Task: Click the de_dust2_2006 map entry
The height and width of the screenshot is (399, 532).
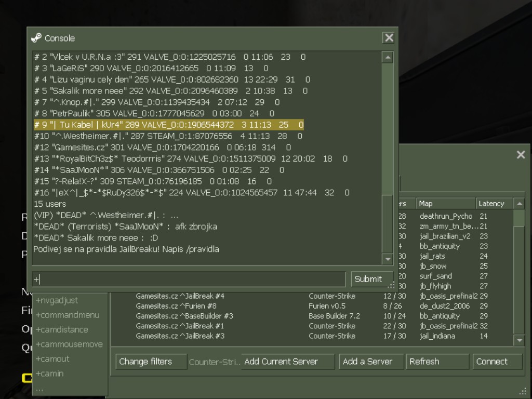Action: tap(445, 306)
